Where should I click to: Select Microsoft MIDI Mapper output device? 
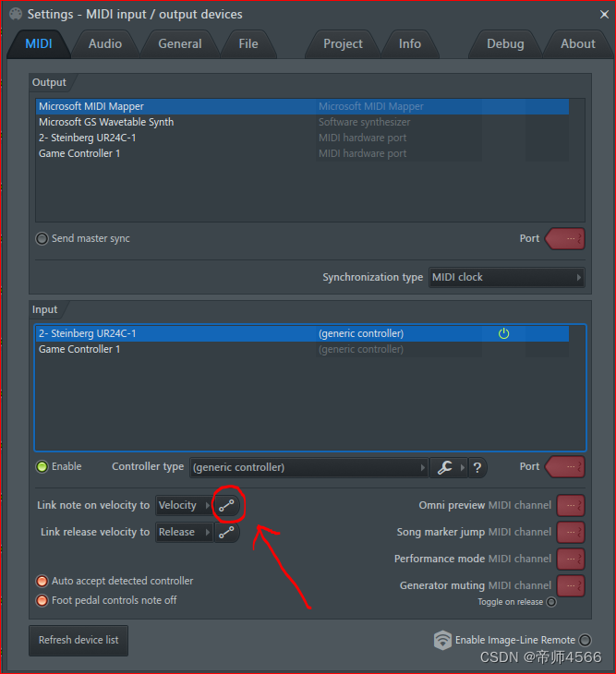point(302,106)
